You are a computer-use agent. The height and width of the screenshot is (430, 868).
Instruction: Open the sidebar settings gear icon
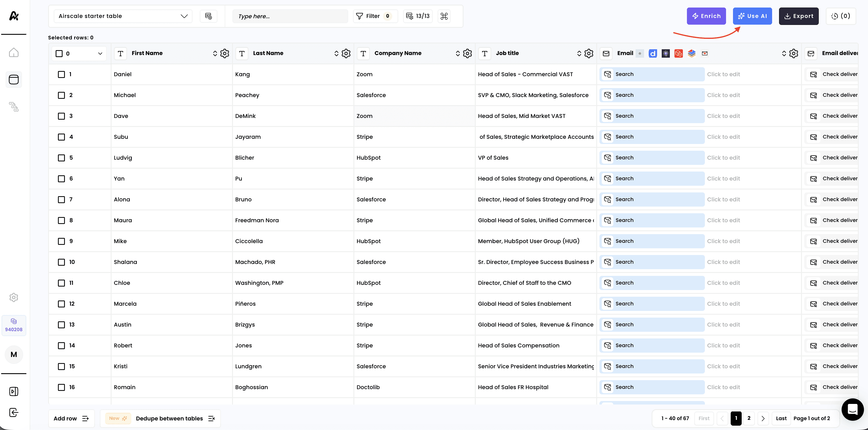click(14, 297)
